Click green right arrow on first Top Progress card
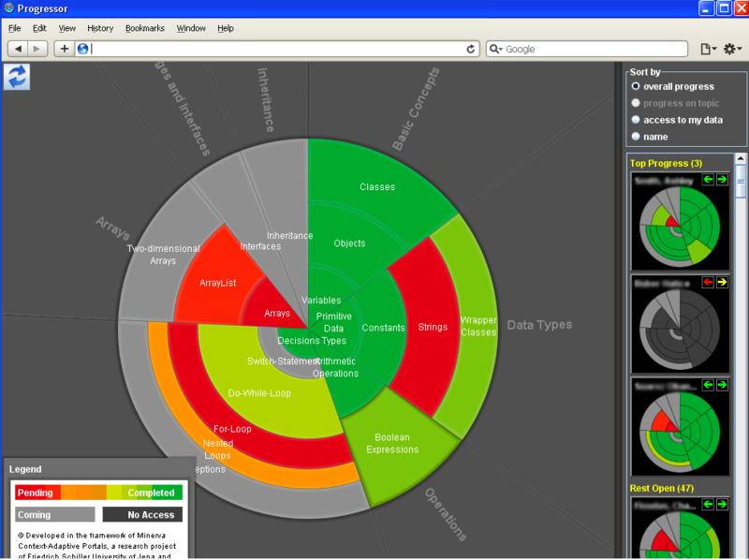Image resolution: width=749 pixels, height=560 pixels. coord(722,180)
